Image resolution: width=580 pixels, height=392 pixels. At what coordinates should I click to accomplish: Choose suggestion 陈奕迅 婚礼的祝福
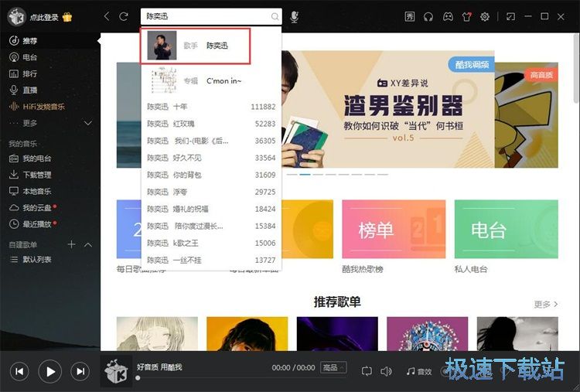click(211, 209)
